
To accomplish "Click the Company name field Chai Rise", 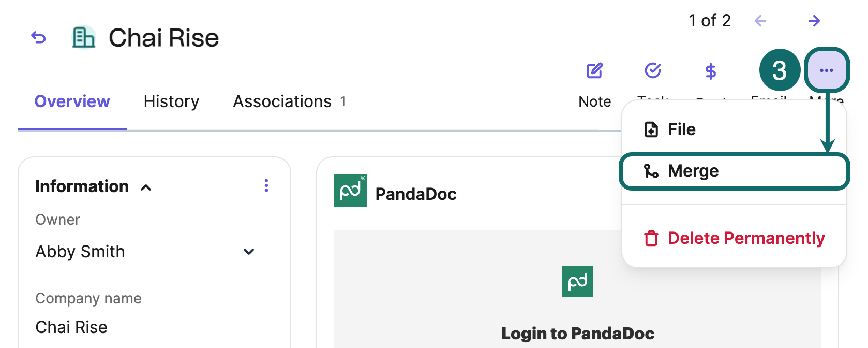I will (x=71, y=327).
